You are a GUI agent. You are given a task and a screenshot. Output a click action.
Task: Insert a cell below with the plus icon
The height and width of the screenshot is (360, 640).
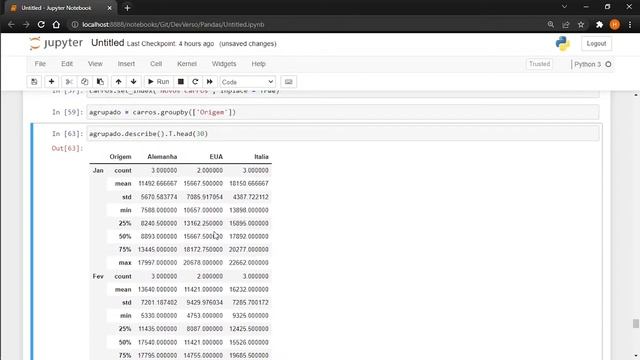click(51, 82)
